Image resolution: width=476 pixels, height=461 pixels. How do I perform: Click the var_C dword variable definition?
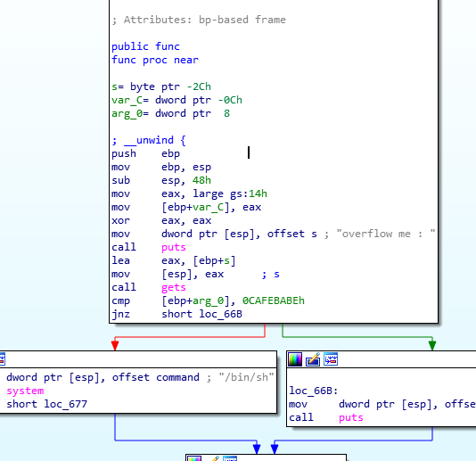176,100
